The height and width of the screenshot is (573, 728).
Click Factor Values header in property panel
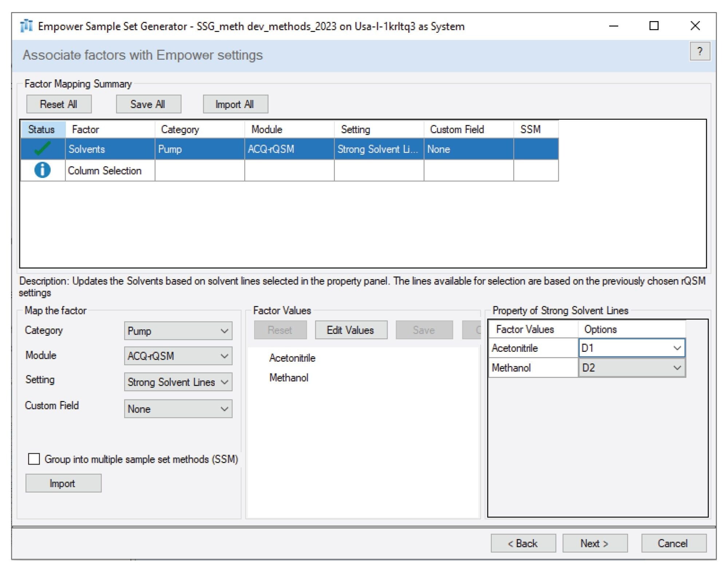(x=533, y=329)
